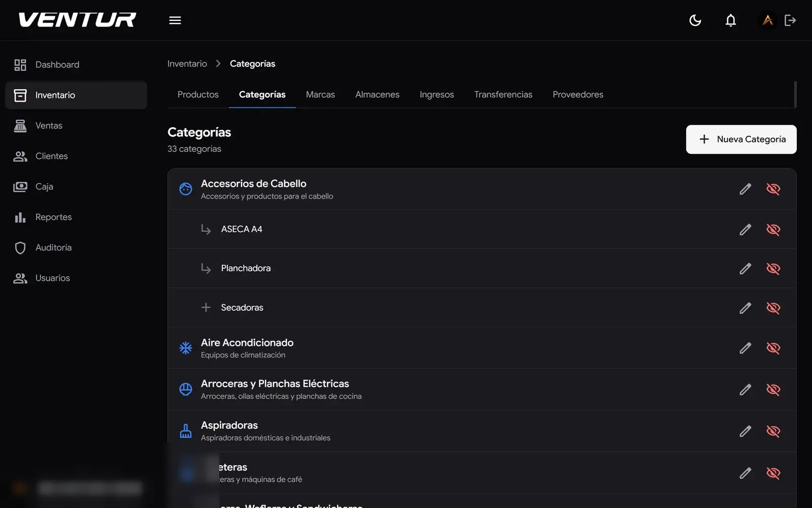Edit the Aire Acondicionado category
Image resolution: width=812 pixels, height=508 pixels.
tap(745, 348)
